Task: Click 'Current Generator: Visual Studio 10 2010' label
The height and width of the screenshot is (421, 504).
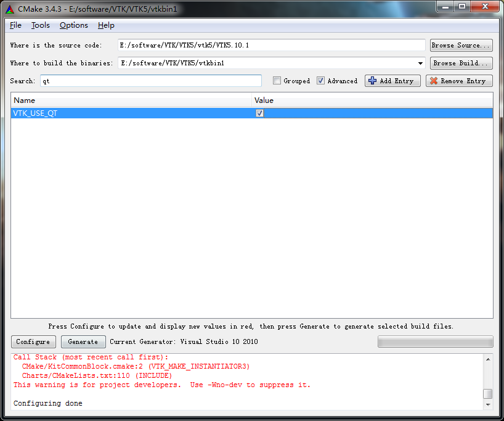Action: coord(184,341)
